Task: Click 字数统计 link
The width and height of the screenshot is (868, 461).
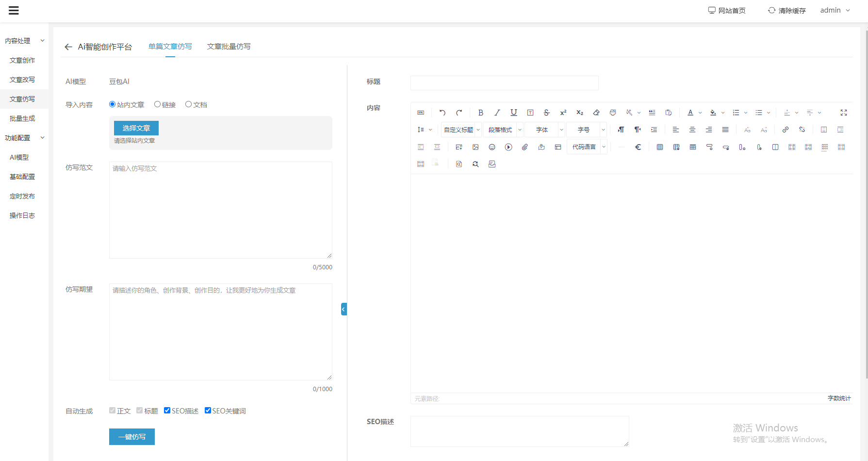Action: click(x=839, y=398)
